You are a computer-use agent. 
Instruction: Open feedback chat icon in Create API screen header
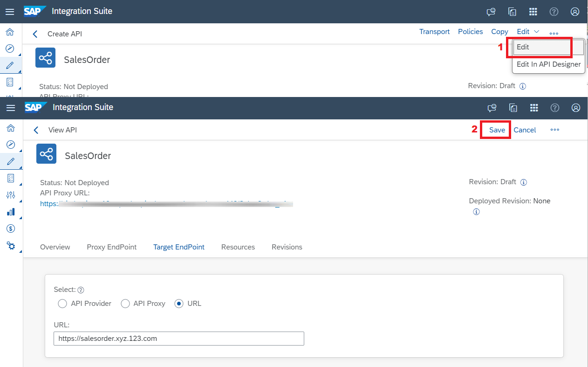tap(491, 12)
